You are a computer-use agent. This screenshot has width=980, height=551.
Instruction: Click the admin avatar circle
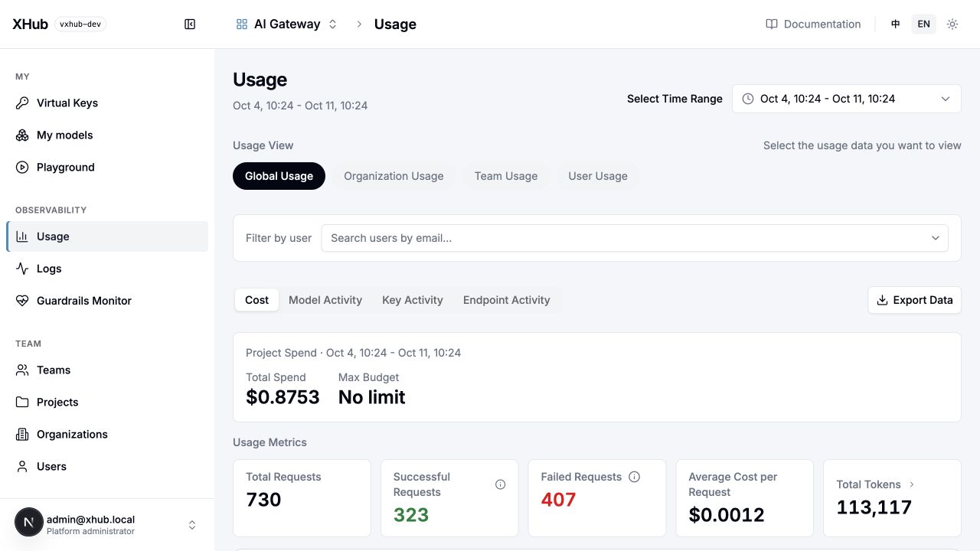(29, 523)
